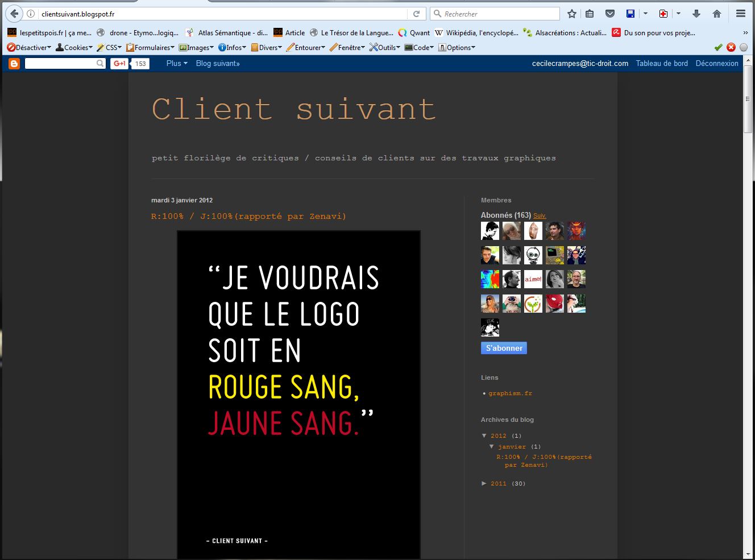The image size is (755, 560).
Task: Click the orange Blogger logo icon
Action: [14, 64]
